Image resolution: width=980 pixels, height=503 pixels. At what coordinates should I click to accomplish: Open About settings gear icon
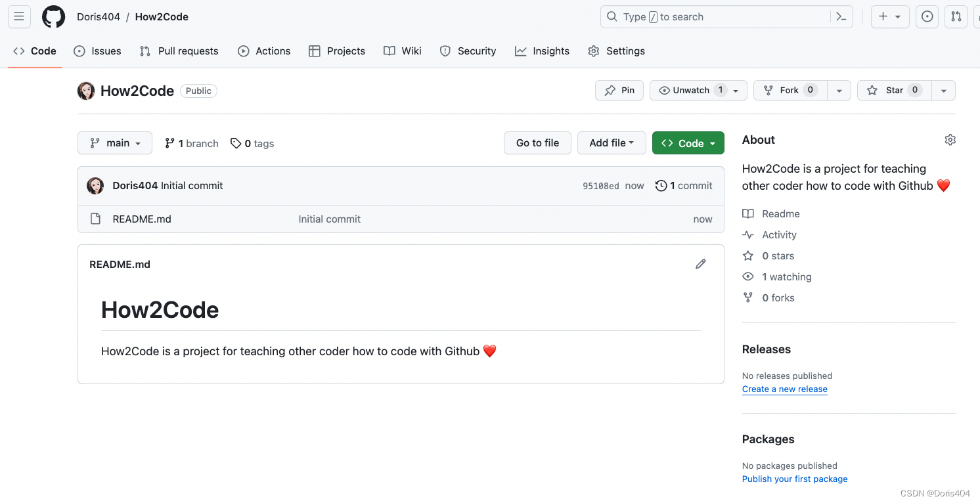pos(950,140)
